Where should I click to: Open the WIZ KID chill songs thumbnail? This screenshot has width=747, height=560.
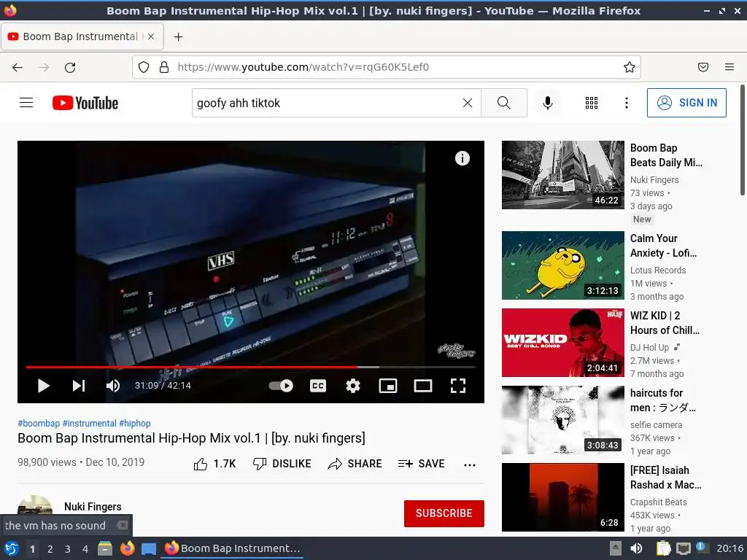pos(563,343)
